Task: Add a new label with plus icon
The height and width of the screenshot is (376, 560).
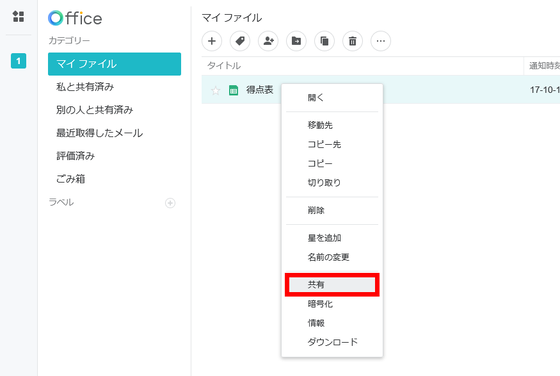Action: (x=170, y=203)
